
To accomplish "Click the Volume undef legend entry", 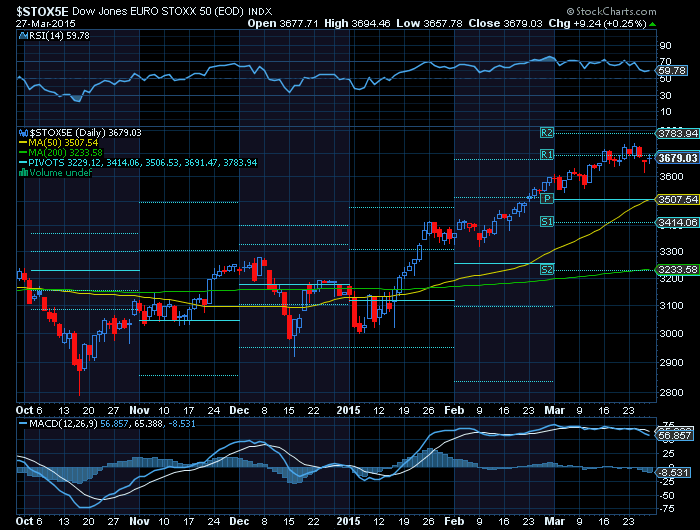I will tap(60, 172).
